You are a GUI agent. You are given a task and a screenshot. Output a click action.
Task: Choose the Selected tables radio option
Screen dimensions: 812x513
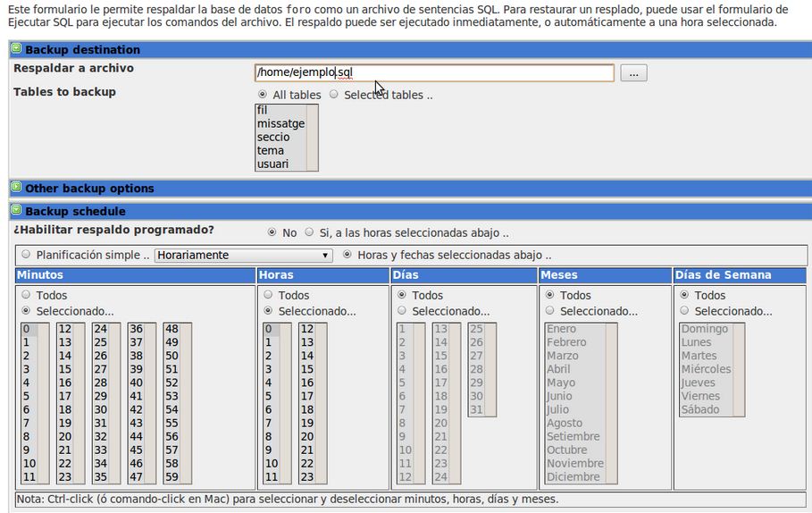[x=333, y=95]
